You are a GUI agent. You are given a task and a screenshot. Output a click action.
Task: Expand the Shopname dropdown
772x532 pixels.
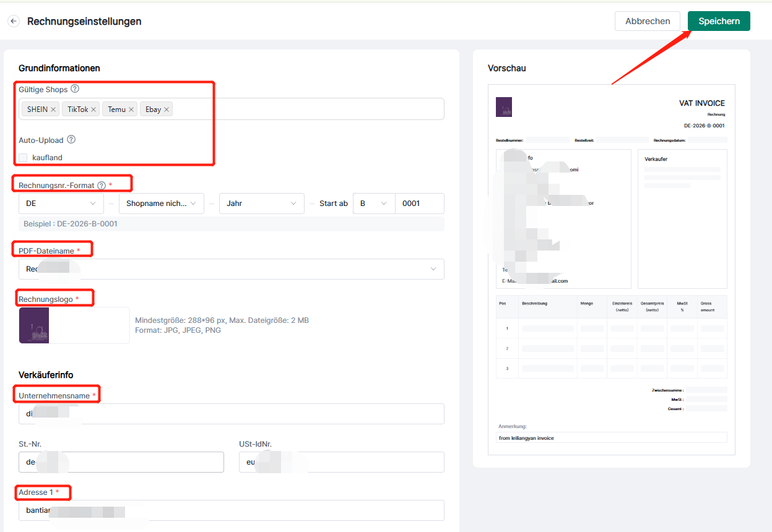pos(161,204)
